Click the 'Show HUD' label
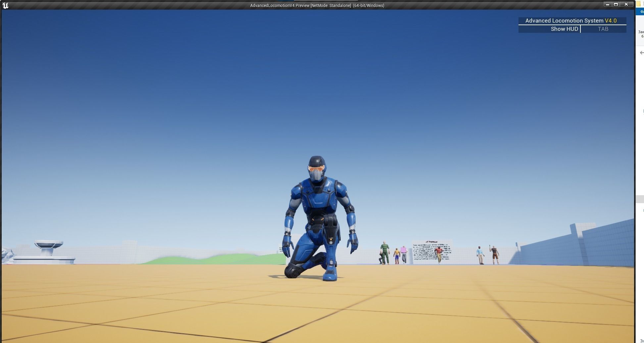The height and width of the screenshot is (343, 644). pyautogui.click(x=564, y=29)
